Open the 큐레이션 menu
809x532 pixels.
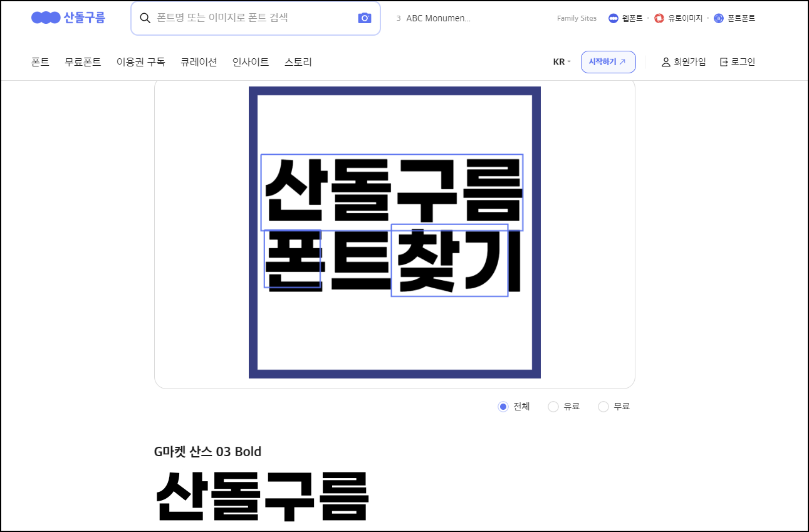pos(199,62)
